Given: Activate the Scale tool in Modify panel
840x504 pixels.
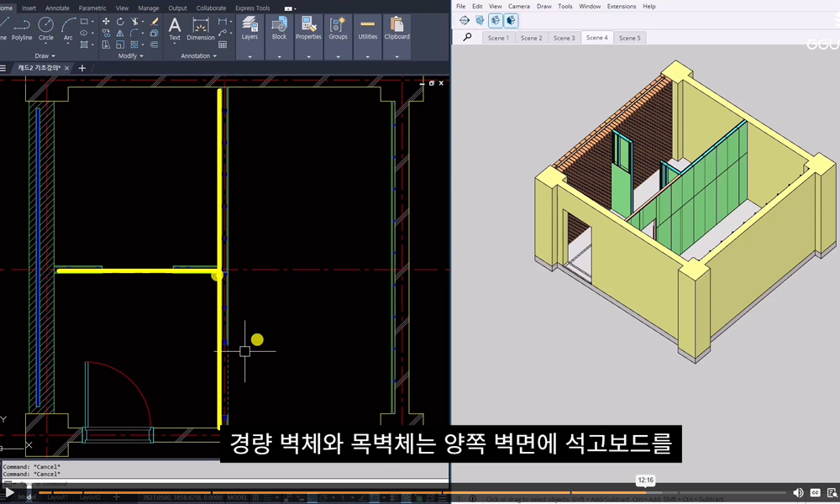Looking at the screenshot, I should (x=120, y=45).
